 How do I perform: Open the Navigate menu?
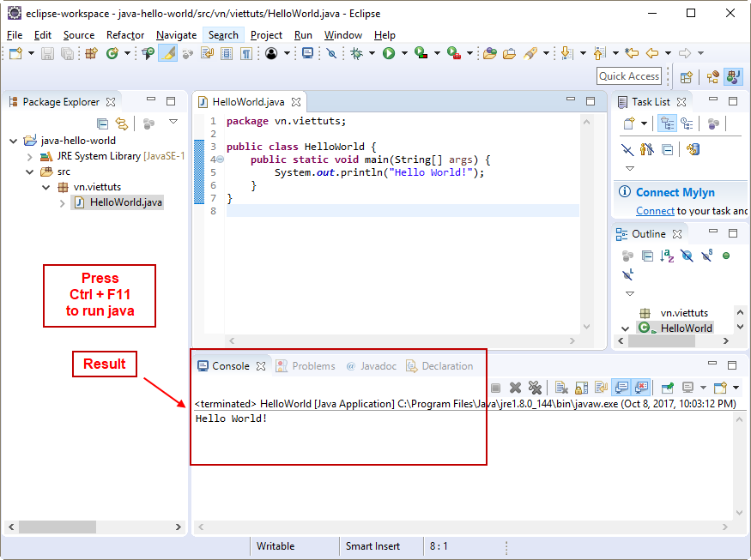click(x=176, y=35)
